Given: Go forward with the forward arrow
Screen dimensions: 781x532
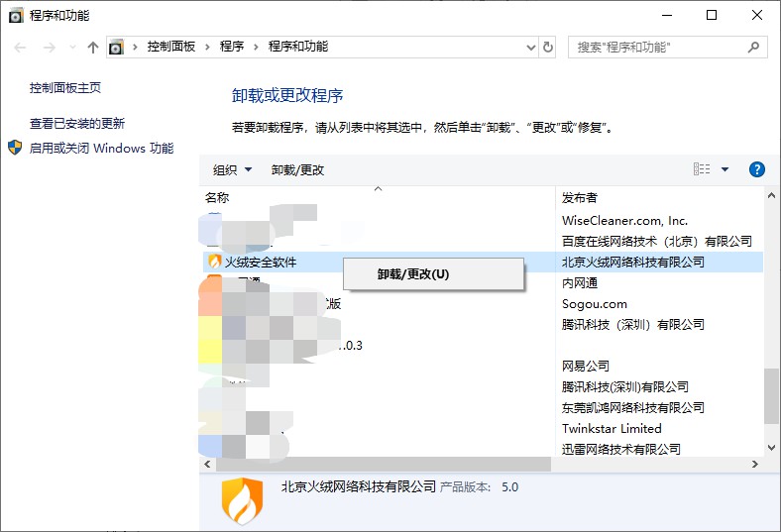Looking at the screenshot, I should (x=49, y=48).
